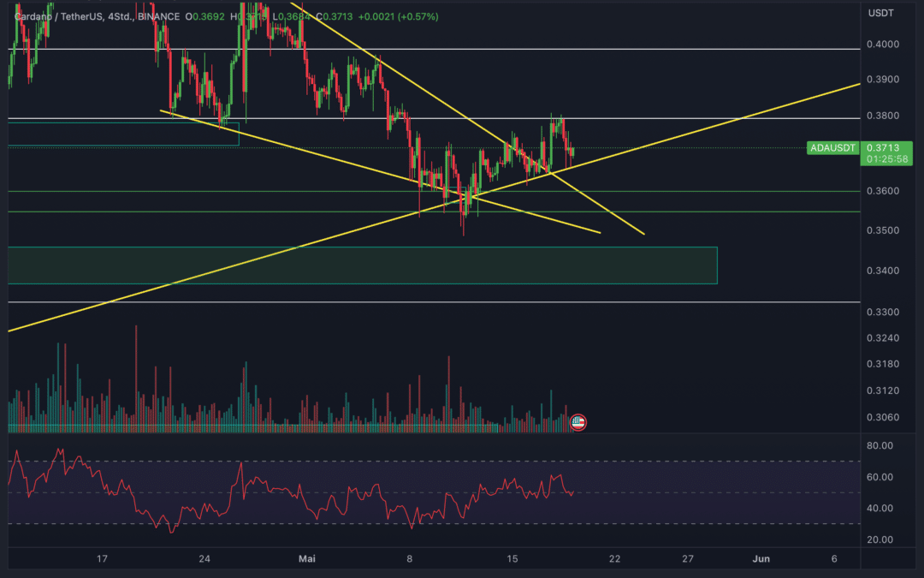The image size is (924, 578).
Task: Select the 0.3900 price axis label
Action: 883,80
